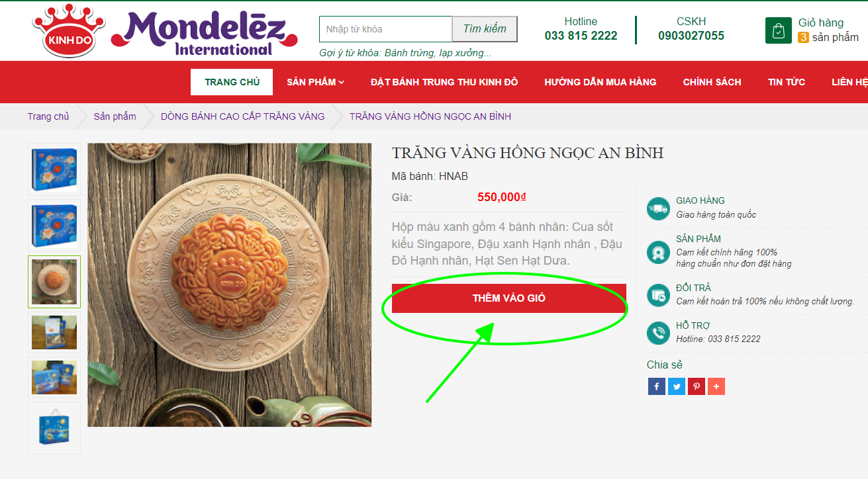The width and height of the screenshot is (868, 479).
Task: Open Hướng dẫn mua hàng menu
Action: pos(601,82)
